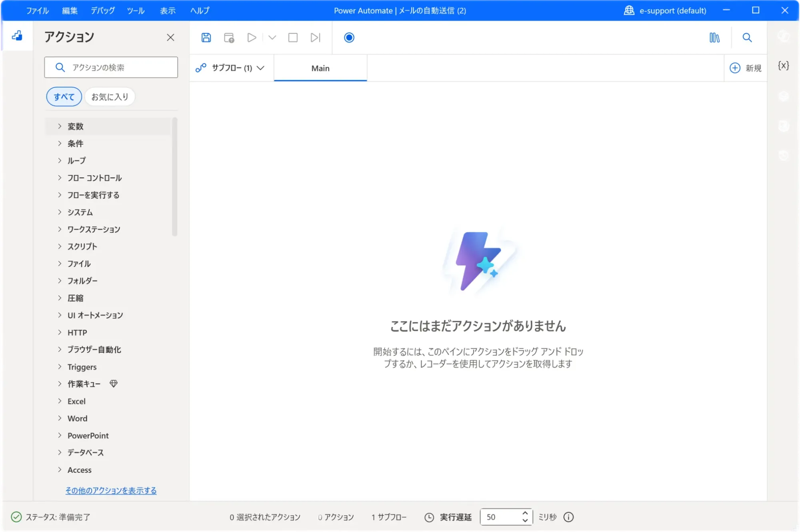Screen dimensions: 800x532
Task: Click the ステータス: 準備完了 status
Action: click(50, 517)
